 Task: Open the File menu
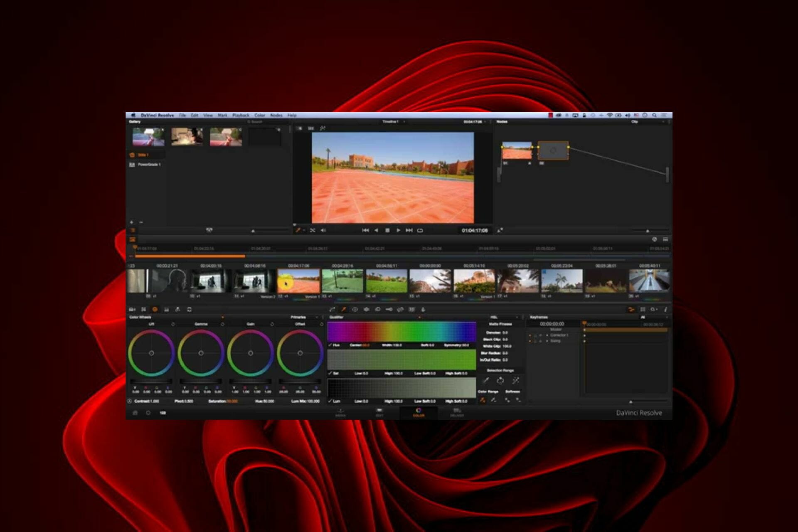182,115
